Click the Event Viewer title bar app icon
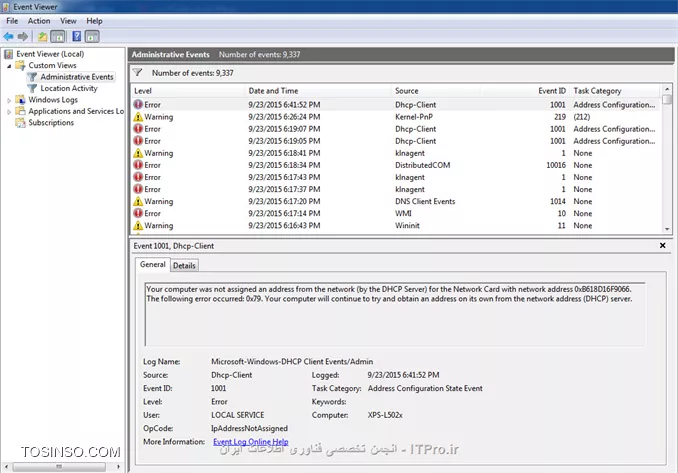The height and width of the screenshot is (473, 678). (6, 6)
